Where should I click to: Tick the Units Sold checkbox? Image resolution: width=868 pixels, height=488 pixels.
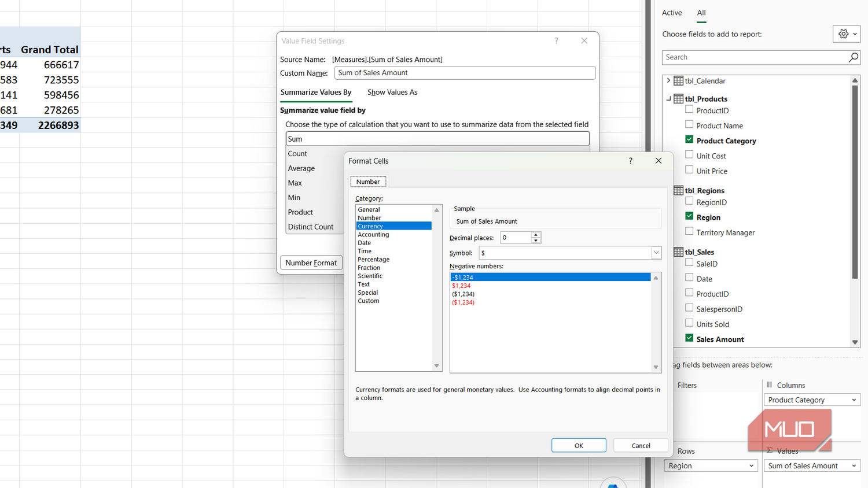tap(689, 323)
